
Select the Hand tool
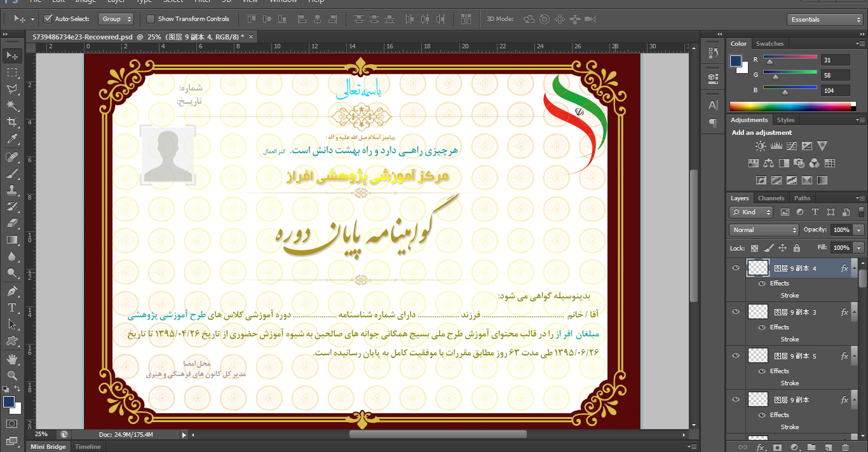coord(11,360)
